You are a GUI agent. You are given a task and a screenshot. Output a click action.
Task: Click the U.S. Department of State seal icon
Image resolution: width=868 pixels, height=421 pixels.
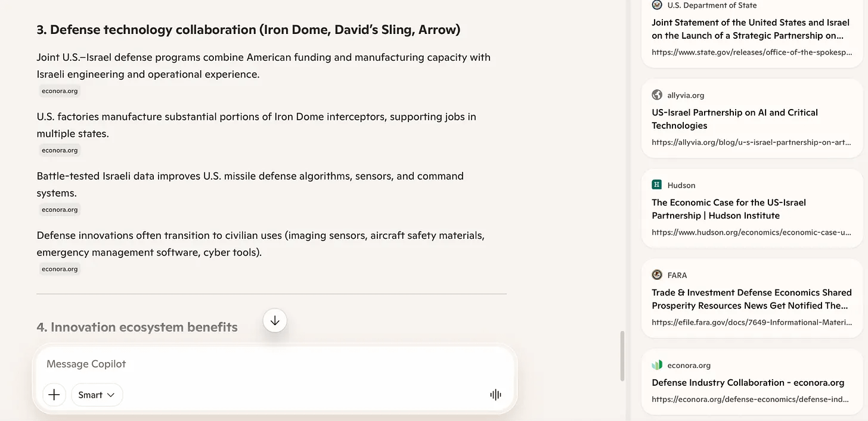click(x=657, y=5)
